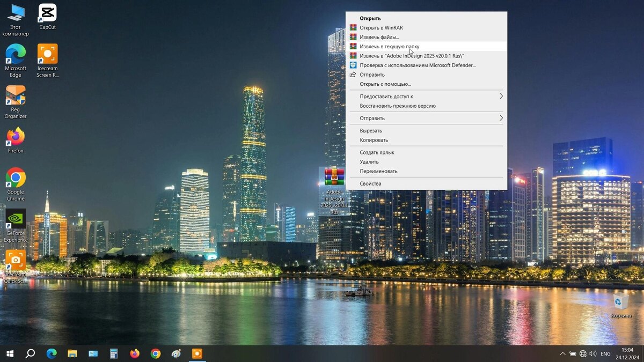Select the CapCut desktop shortcut
The width and height of the screenshot is (644, 362).
pyautogui.click(x=47, y=17)
